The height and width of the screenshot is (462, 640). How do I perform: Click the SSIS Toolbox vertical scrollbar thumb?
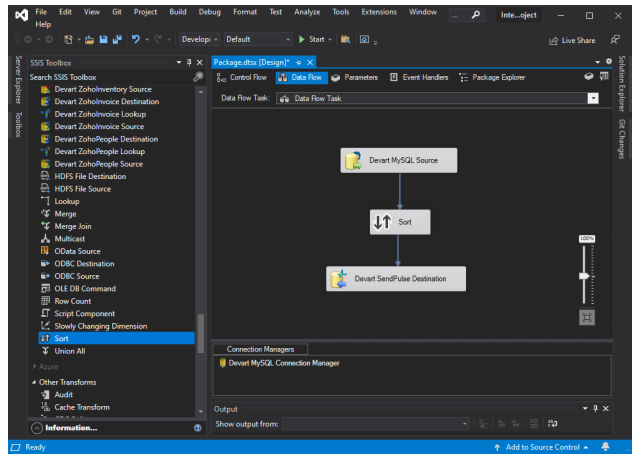pos(200,333)
